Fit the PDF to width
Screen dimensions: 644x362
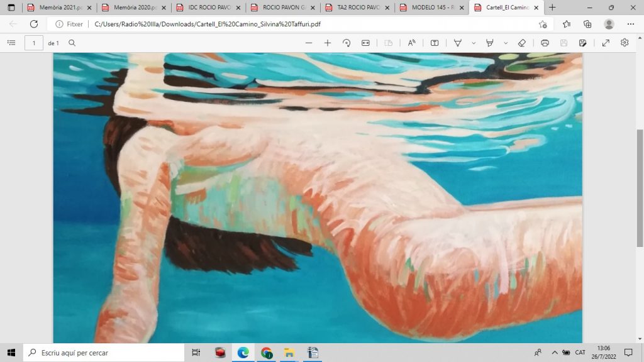tap(365, 43)
